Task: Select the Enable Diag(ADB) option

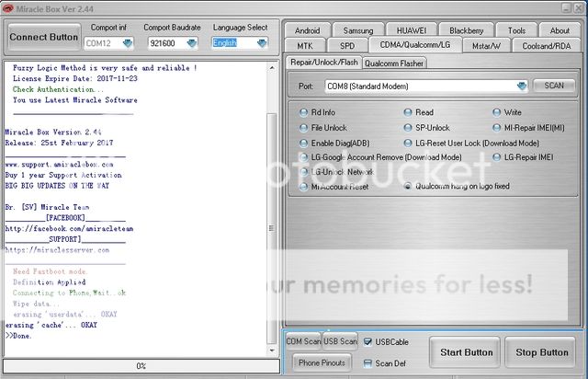Action: pos(304,144)
